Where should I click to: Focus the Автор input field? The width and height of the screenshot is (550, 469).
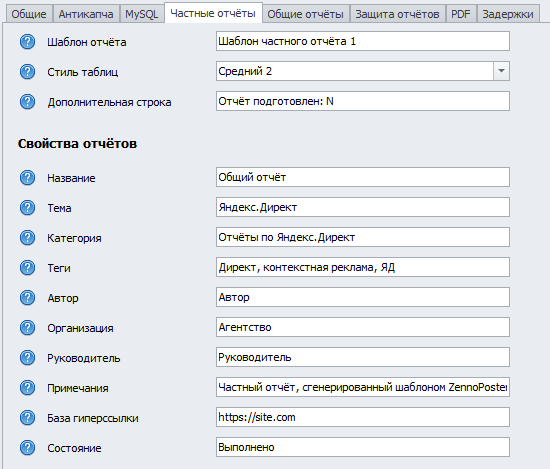tap(363, 297)
